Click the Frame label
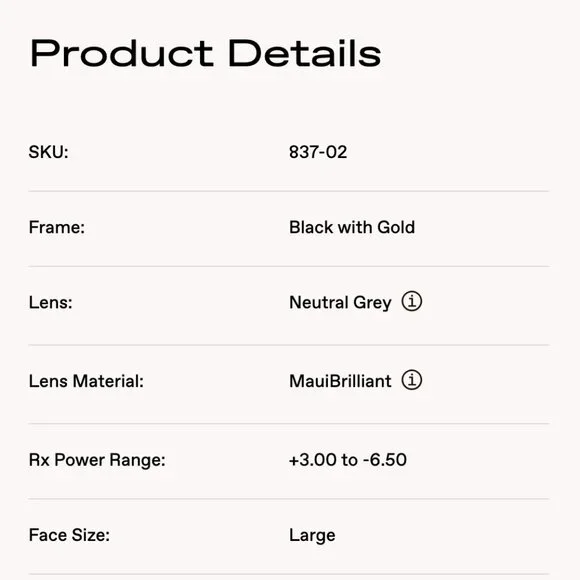 click(x=57, y=227)
